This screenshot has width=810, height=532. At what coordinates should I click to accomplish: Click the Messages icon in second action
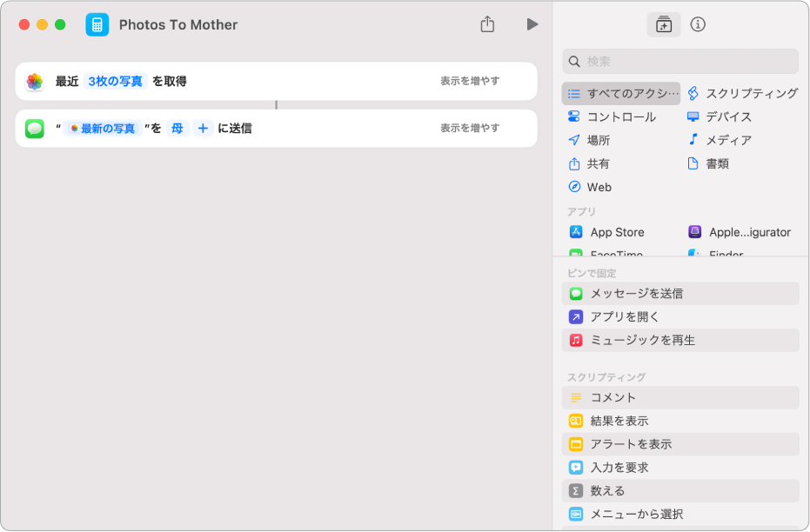35,129
